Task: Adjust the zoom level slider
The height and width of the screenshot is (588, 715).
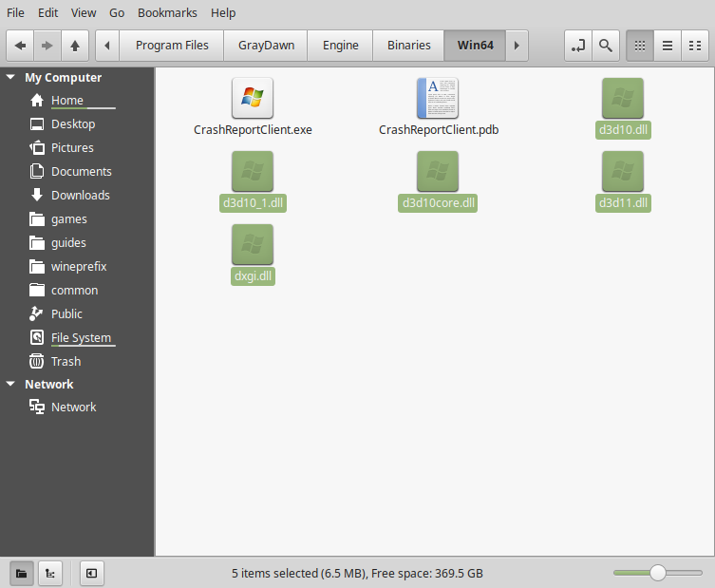Action: pyautogui.click(x=657, y=573)
